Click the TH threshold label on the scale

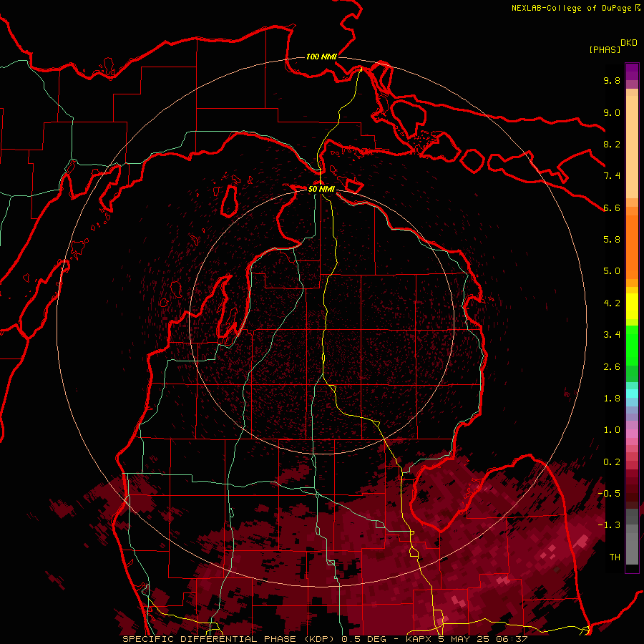click(x=615, y=557)
